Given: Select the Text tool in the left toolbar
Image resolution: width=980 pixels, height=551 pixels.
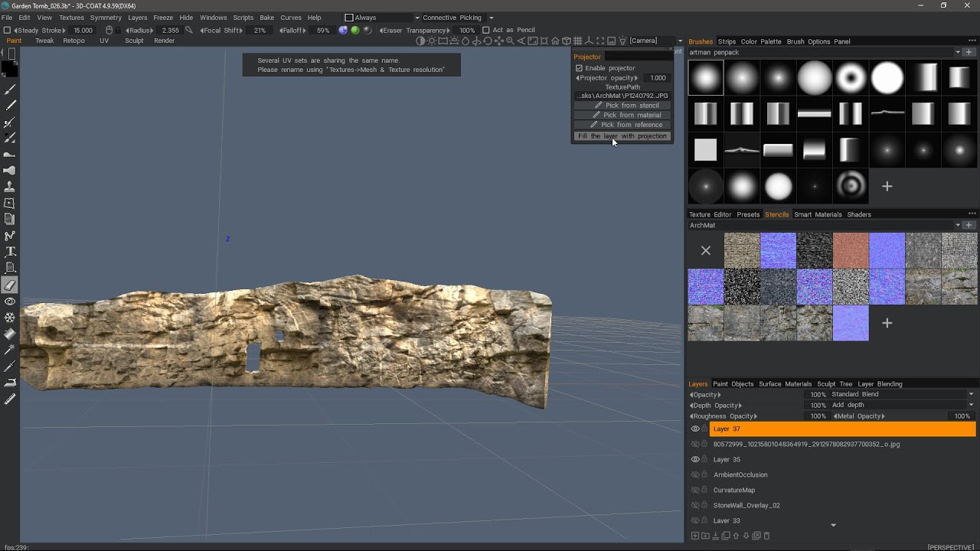Looking at the screenshot, I should click(x=9, y=251).
